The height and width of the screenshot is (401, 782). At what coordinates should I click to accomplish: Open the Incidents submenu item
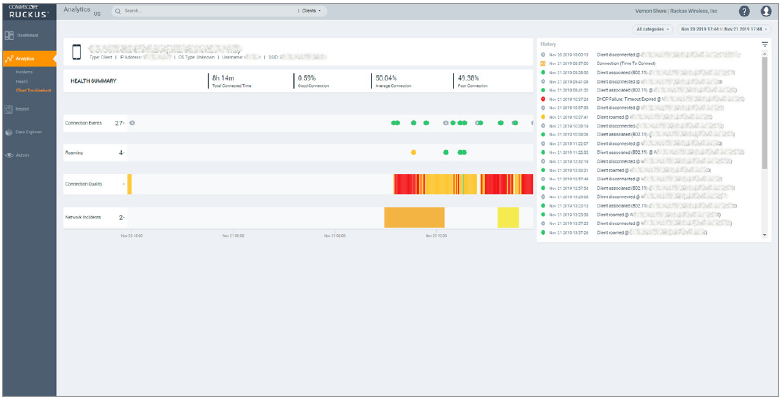coord(24,72)
